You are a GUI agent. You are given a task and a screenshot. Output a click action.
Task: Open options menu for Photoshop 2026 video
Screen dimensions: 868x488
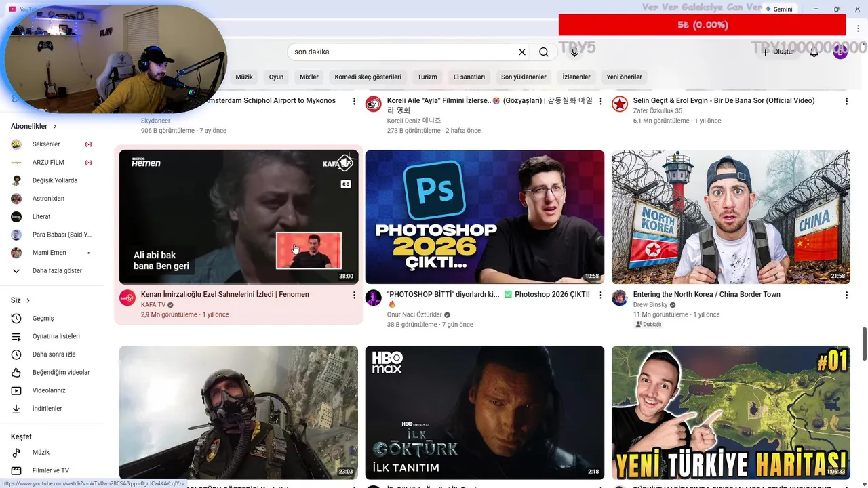tap(600, 295)
